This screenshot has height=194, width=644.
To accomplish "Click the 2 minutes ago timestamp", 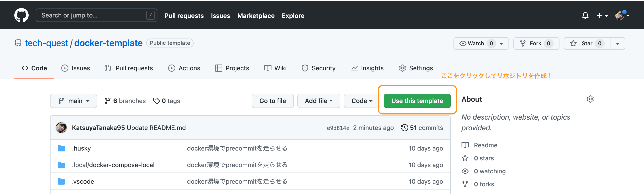I will pyautogui.click(x=373, y=128).
